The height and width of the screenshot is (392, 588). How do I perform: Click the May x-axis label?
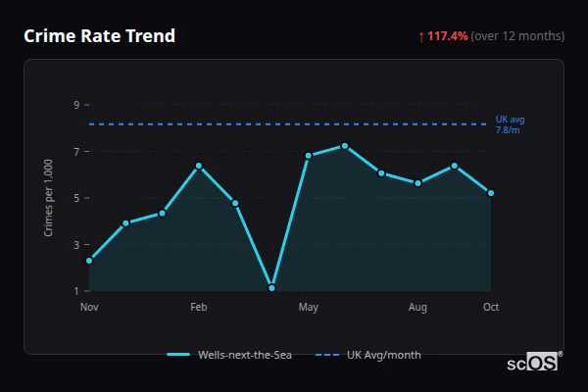(309, 308)
